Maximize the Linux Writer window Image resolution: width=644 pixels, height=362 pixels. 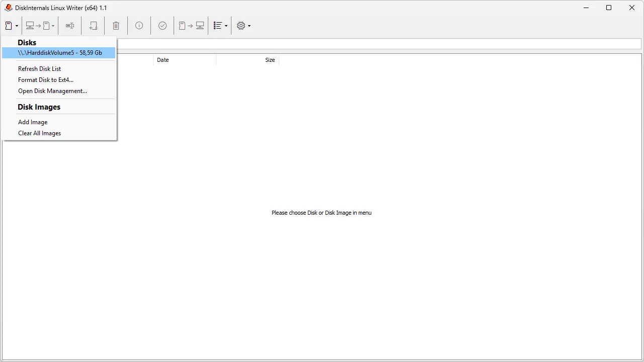(x=609, y=8)
